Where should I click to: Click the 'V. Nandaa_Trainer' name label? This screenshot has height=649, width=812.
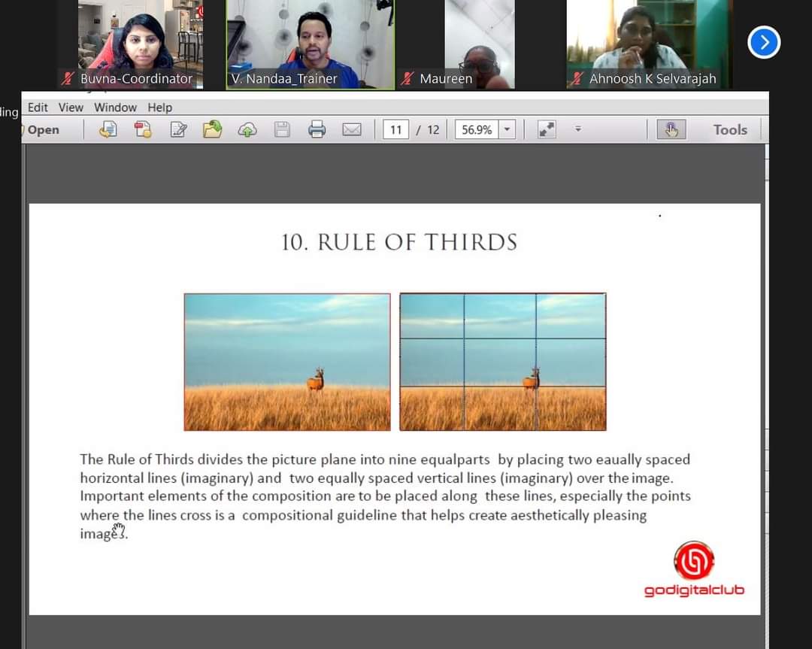click(x=284, y=79)
